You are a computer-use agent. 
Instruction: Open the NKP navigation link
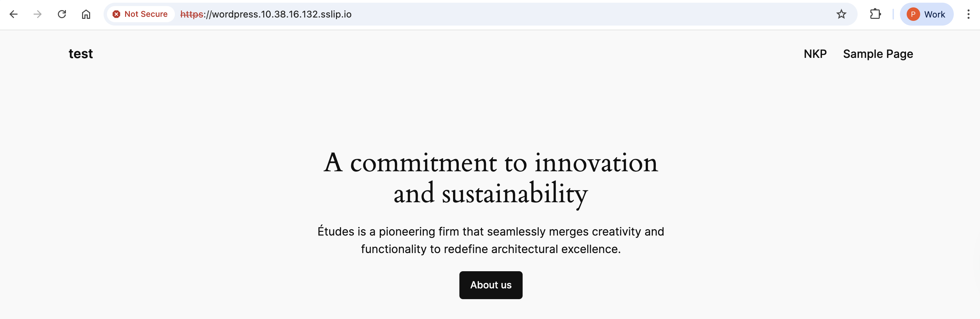point(815,54)
